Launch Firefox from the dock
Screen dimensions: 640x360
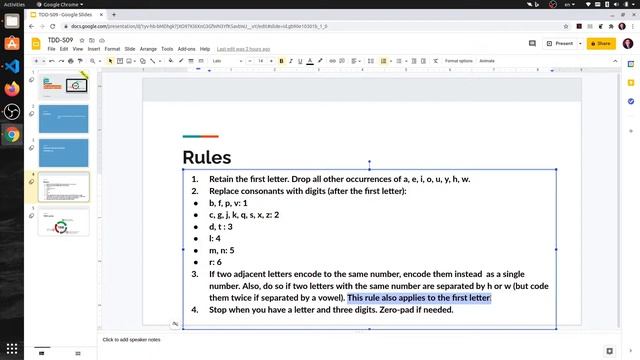click(12, 89)
